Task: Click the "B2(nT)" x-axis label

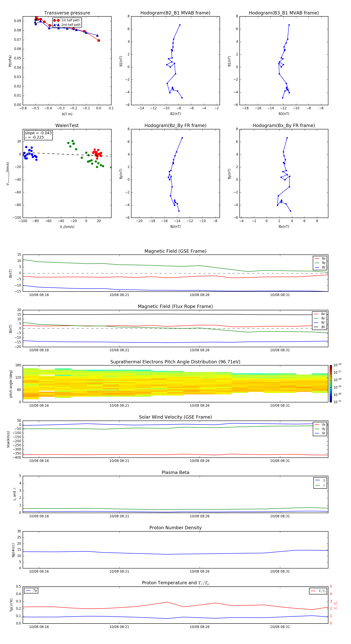Action: 175,114
